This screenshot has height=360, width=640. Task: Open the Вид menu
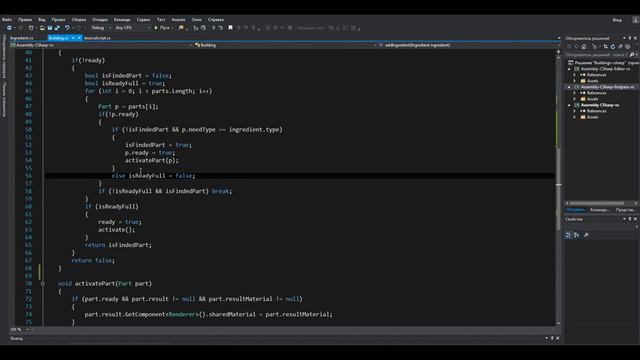(x=42, y=20)
